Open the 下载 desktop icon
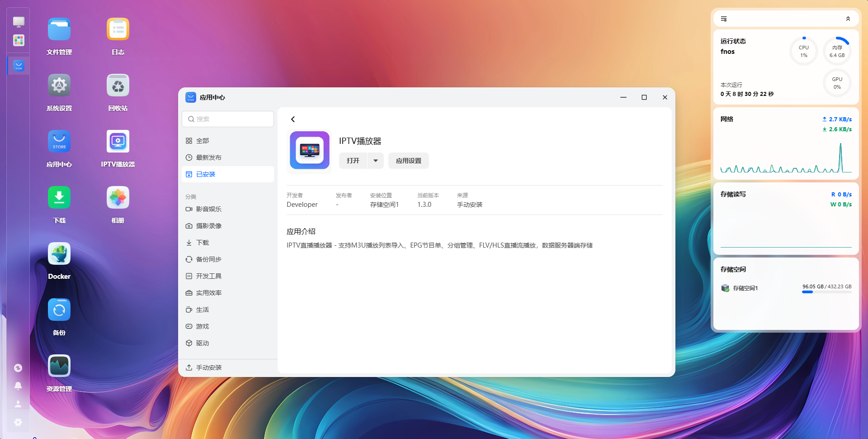The image size is (868, 439). tap(59, 198)
